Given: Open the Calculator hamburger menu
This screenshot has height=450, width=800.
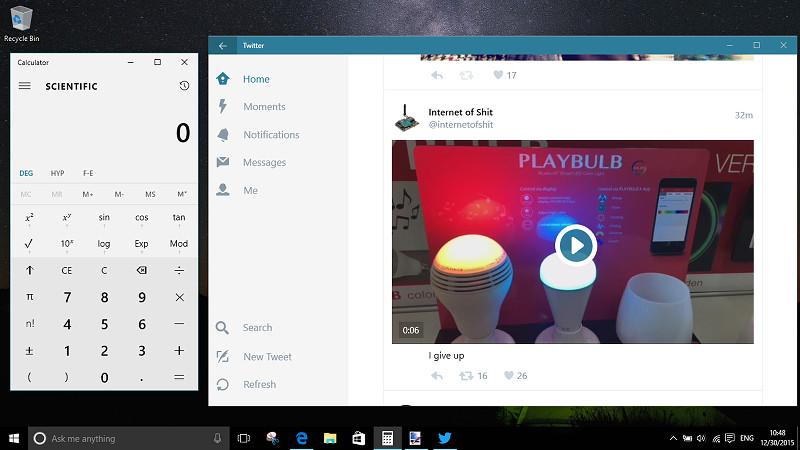Looking at the screenshot, I should 24,86.
